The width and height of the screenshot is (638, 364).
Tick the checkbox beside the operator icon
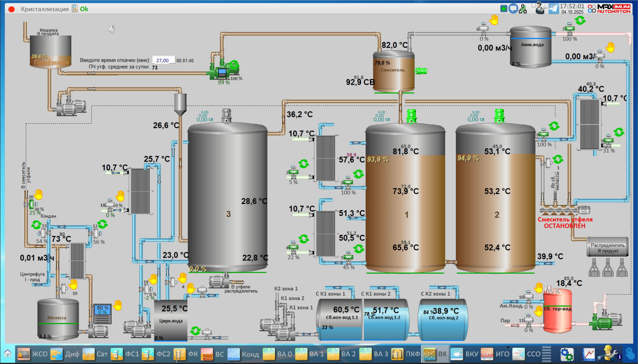pos(534,5)
